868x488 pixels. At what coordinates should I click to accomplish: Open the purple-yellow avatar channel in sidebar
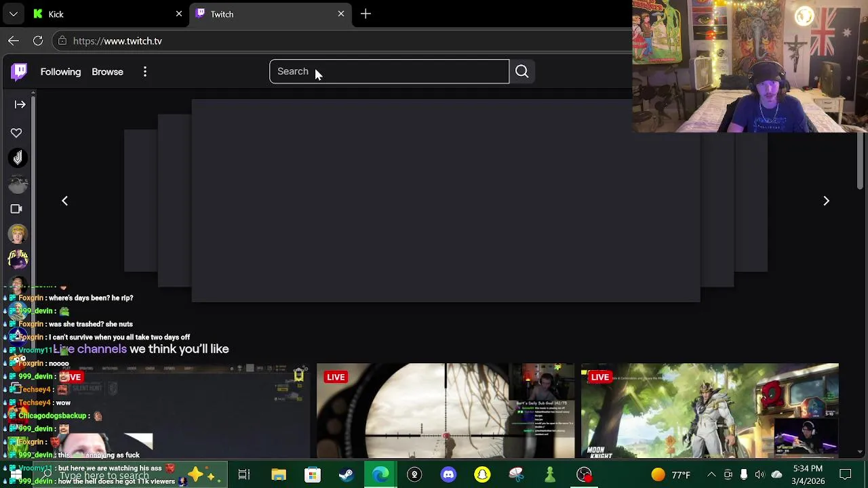tap(18, 260)
